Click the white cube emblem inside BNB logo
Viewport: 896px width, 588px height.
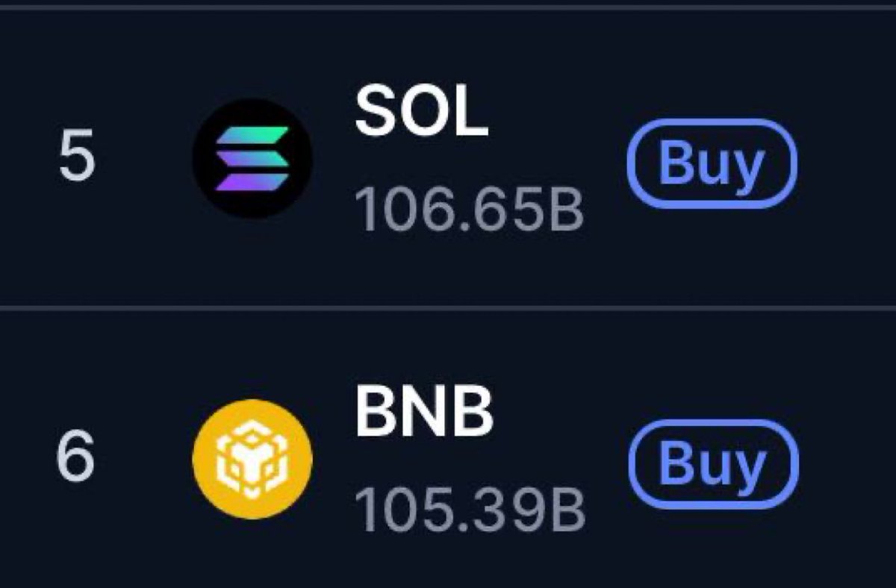tap(252, 457)
